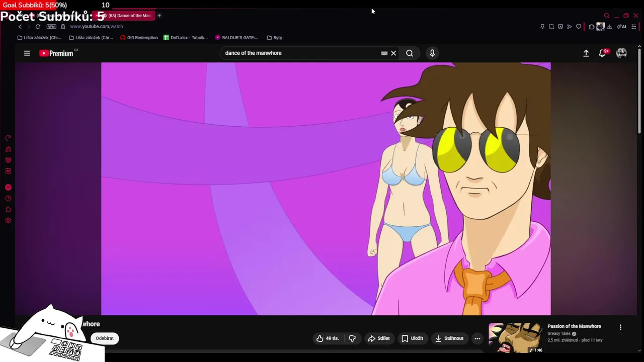Open the player/flow arrow toolbar icon
This screenshot has width=644, height=362.
pyautogui.click(x=570, y=27)
